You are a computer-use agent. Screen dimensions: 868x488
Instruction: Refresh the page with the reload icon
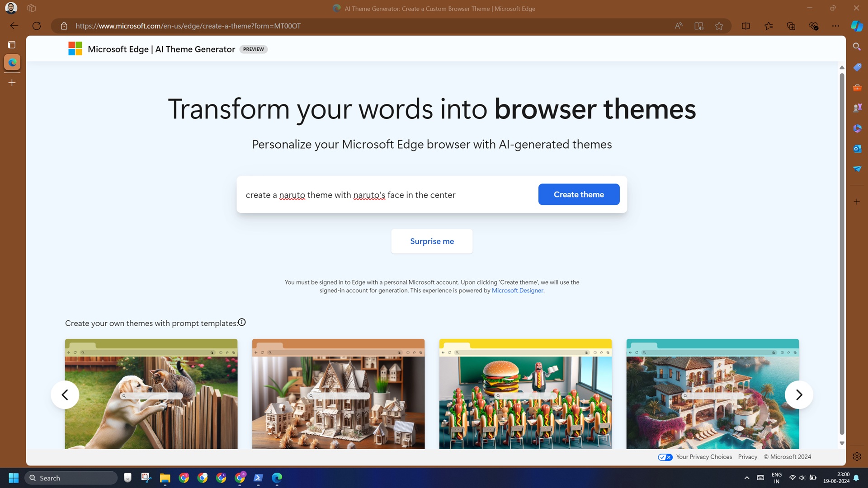37,26
